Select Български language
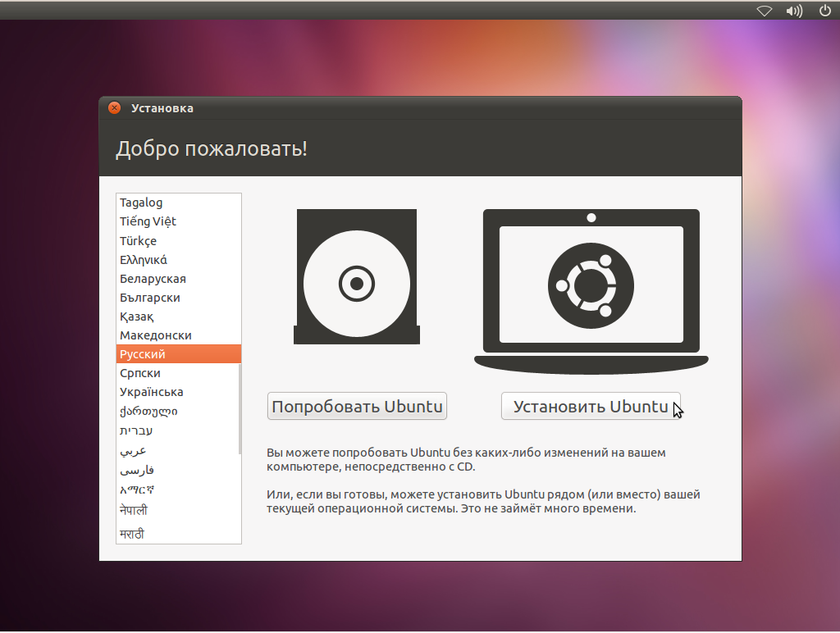 coord(178,297)
